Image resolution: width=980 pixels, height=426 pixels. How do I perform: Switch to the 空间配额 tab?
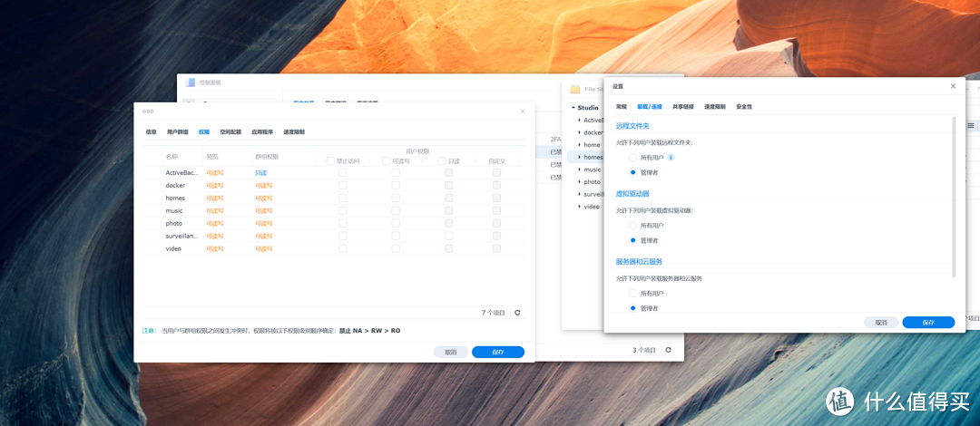[230, 132]
